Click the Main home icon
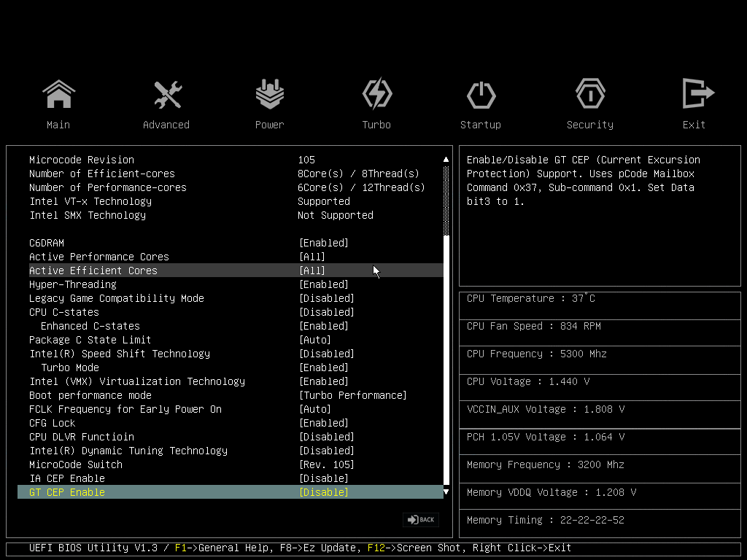747x560 pixels. 58,95
